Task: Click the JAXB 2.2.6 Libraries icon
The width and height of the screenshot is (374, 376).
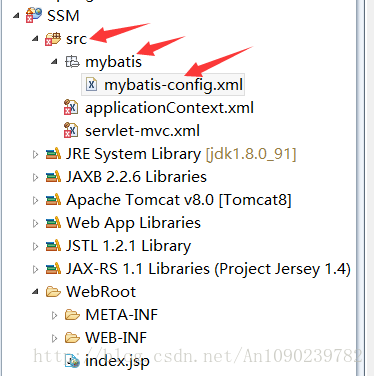Action: 53,176
